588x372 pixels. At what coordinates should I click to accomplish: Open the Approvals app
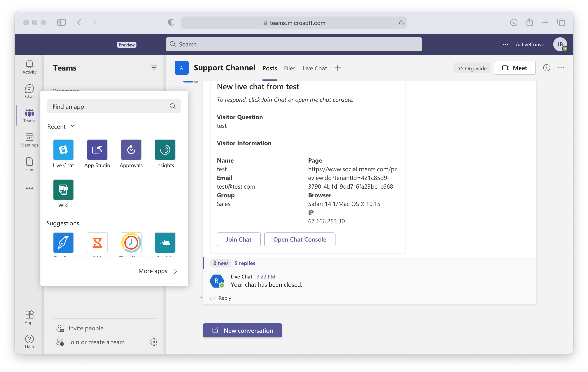[131, 150]
